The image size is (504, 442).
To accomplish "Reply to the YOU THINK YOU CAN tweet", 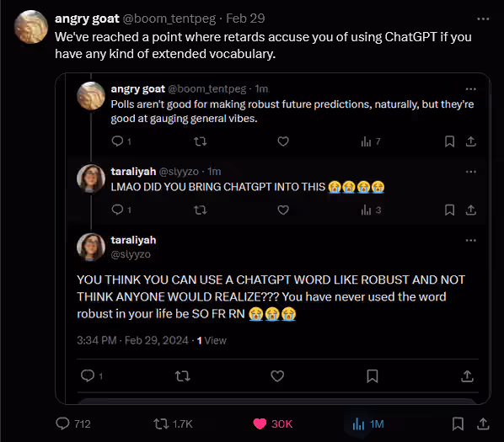I will (88, 375).
